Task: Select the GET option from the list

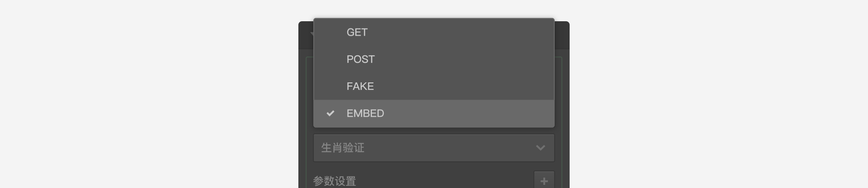Action: pos(434,32)
